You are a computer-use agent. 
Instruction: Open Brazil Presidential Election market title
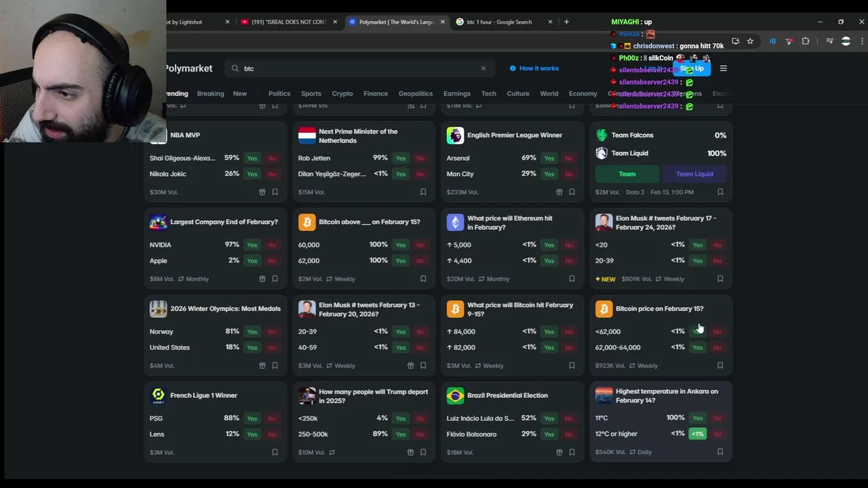(x=507, y=395)
